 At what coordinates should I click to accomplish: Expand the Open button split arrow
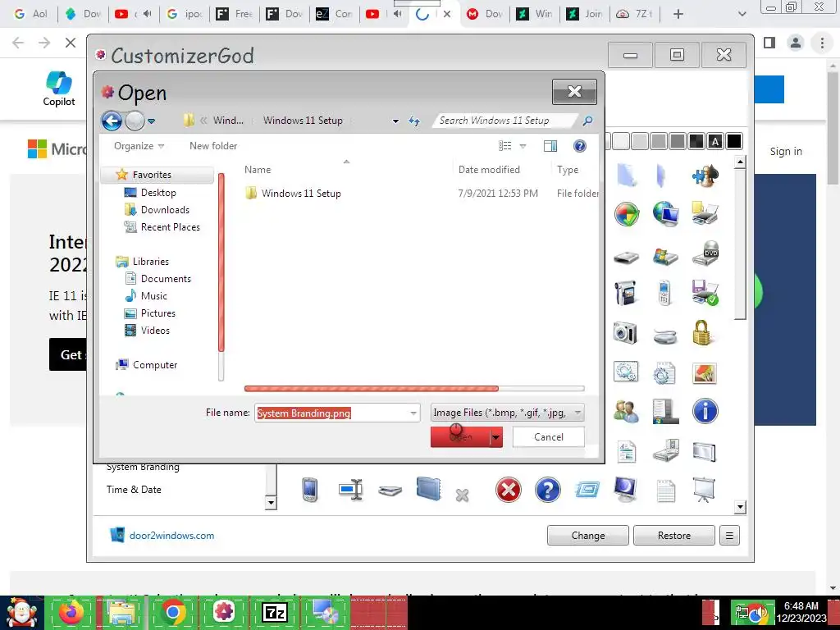click(x=496, y=437)
